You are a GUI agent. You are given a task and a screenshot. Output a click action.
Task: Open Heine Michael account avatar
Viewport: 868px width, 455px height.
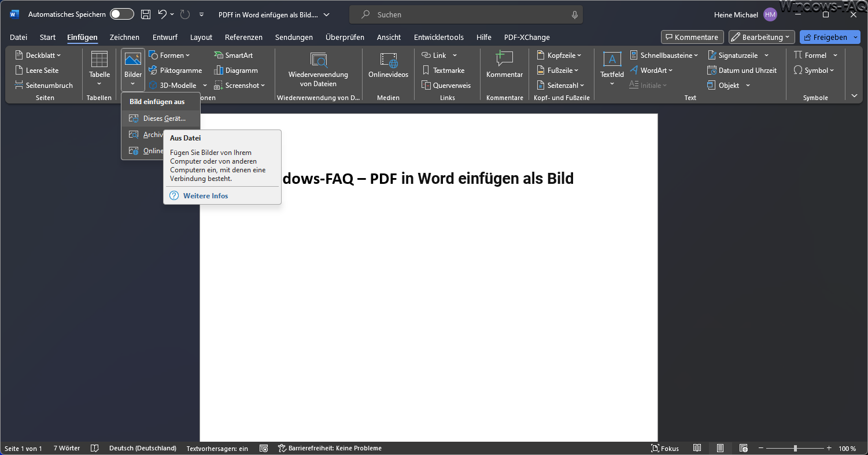tap(770, 14)
